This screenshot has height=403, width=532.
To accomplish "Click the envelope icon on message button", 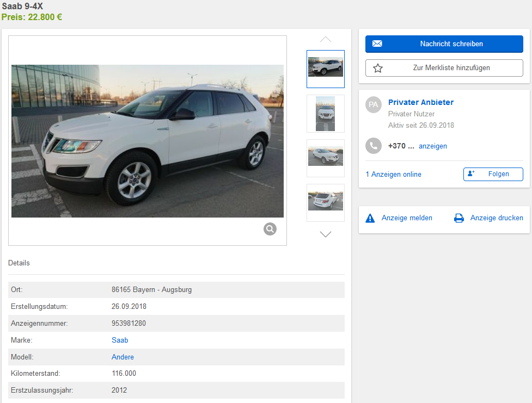I will 377,44.
